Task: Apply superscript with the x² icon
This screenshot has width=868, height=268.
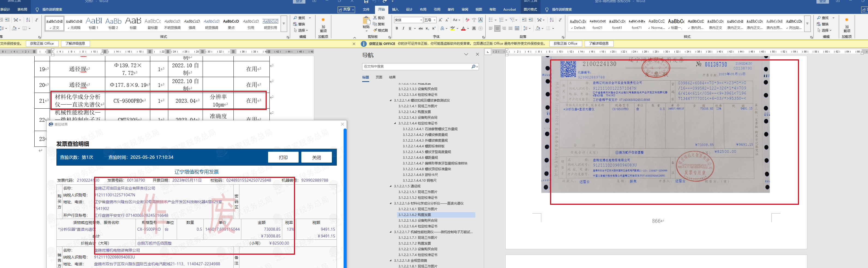Action: coord(434,29)
